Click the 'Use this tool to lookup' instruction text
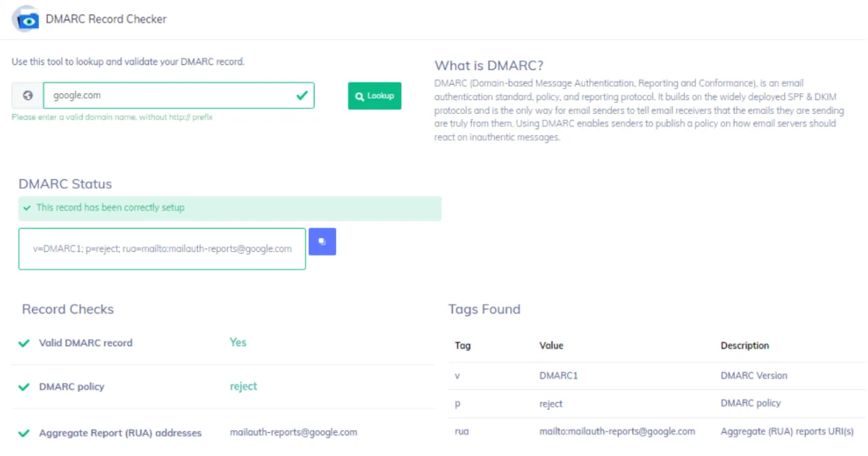Screen dimensions: 868x456 click(x=128, y=62)
